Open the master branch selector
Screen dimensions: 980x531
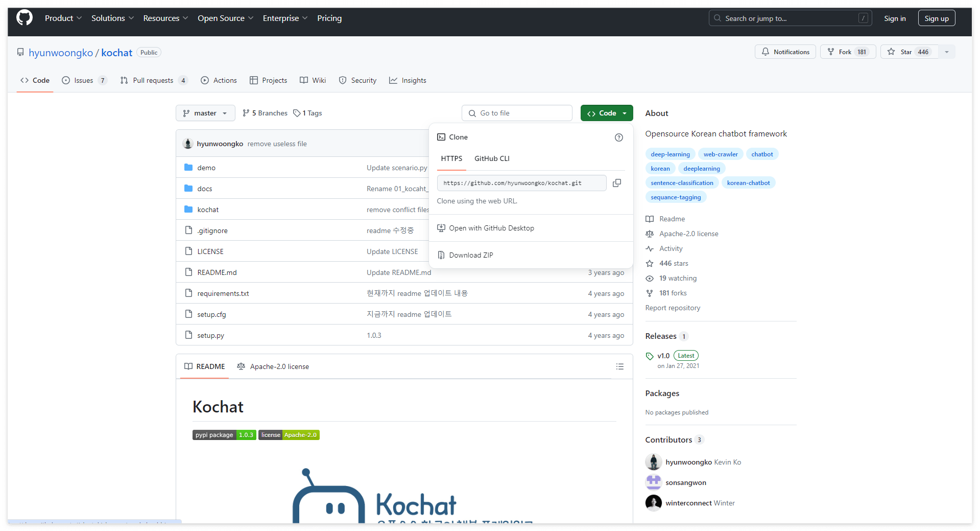[205, 113]
